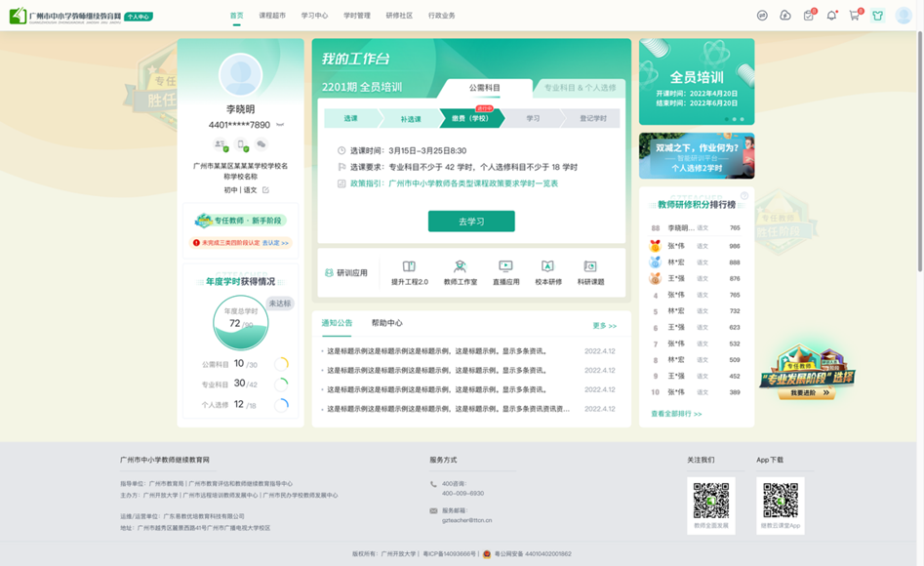Click the 去学习 button

point(471,222)
